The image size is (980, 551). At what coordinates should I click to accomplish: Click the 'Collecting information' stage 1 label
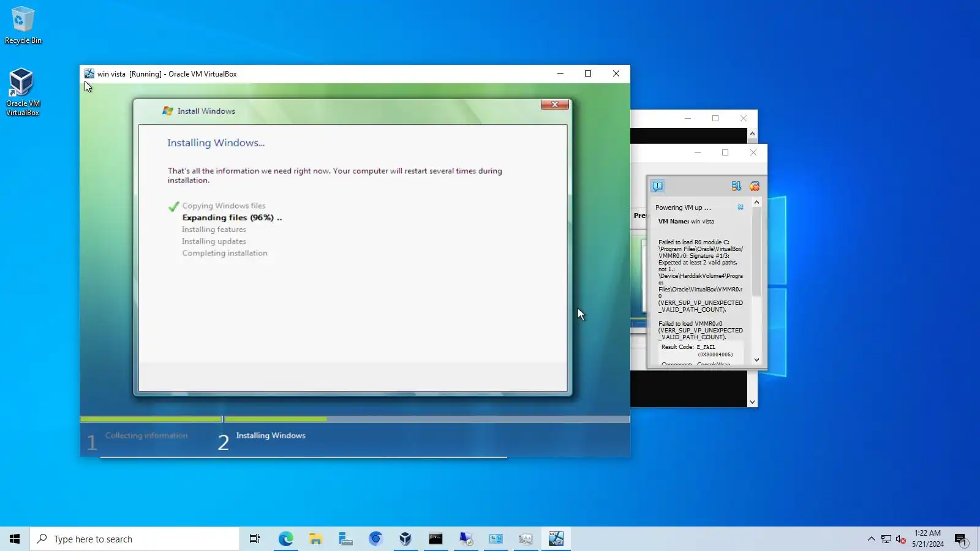146,435
